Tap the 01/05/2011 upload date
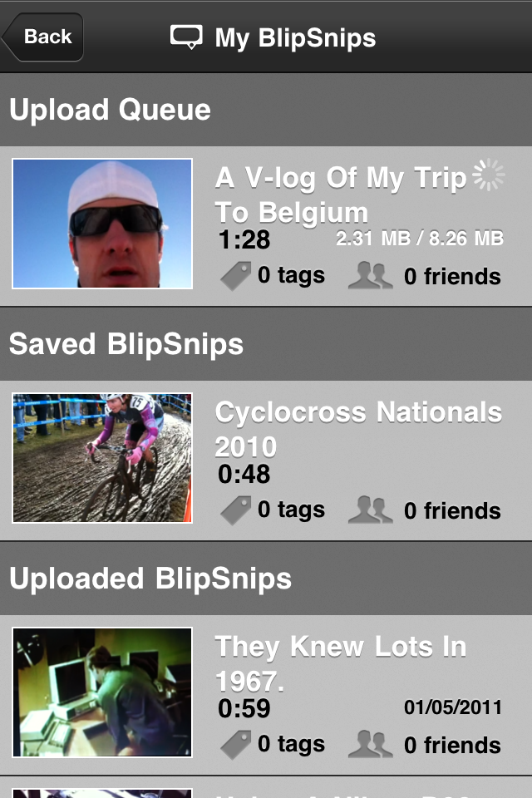 tap(453, 708)
